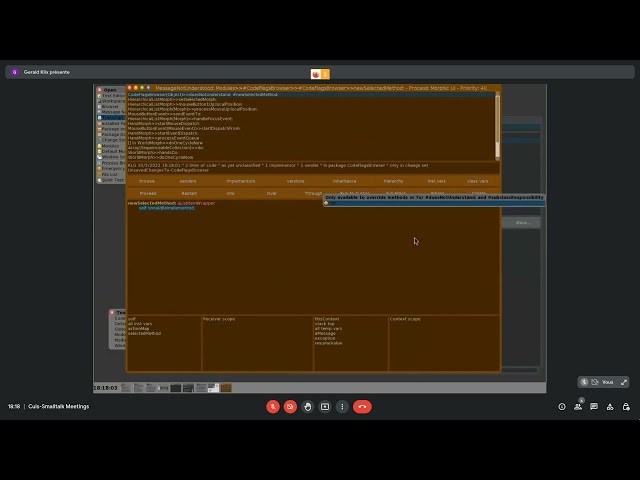Click the hierarchy button
640x480 pixels.
pyautogui.click(x=393, y=181)
